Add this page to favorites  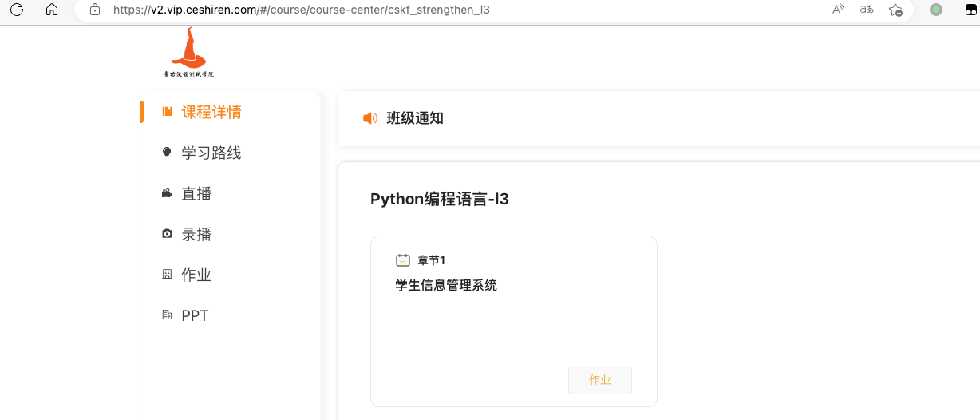(x=895, y=10)
